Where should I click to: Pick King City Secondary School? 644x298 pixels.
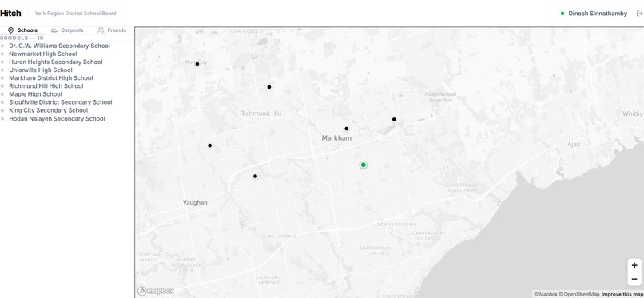[48, 110]
